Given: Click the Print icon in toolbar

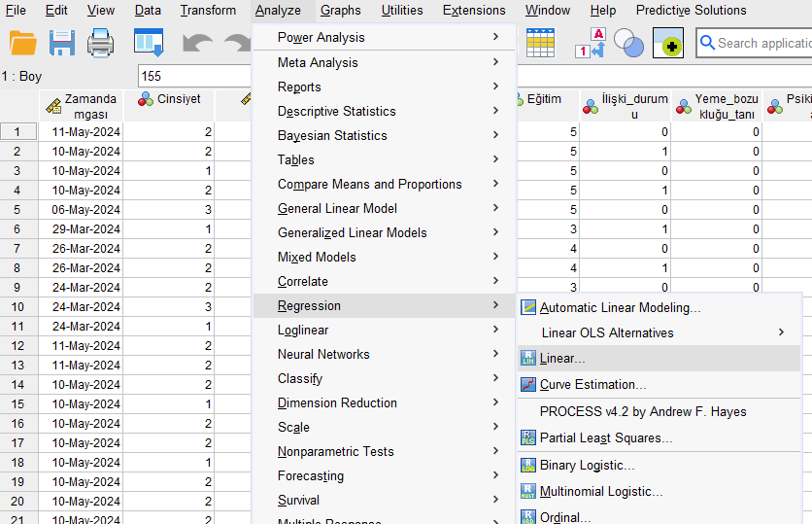Looking at the screenshot, I should 101,43.
